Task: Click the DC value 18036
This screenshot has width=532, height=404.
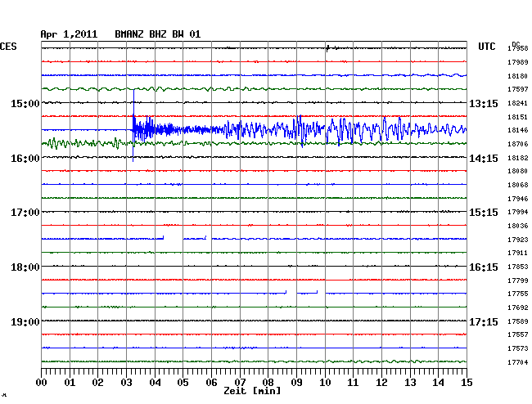Action: click(518, 226)
